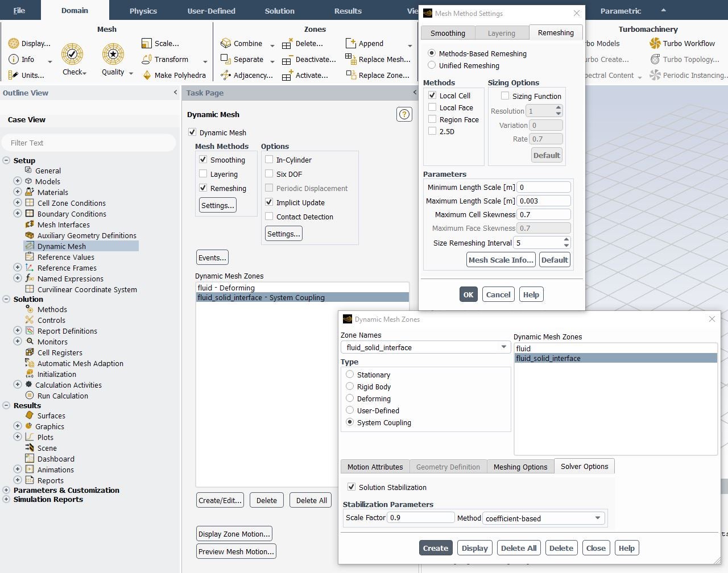Click the Transform mesh icon
Image resolution: width=728 pixels, height=573 pixels.
click(x=147, y=59)
